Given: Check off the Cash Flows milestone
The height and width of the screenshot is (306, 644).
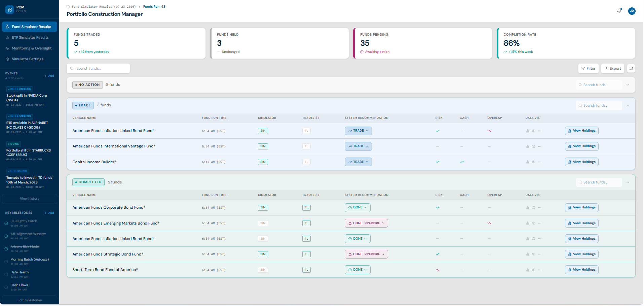Looking at the screenshot, I should pos(6,287).
